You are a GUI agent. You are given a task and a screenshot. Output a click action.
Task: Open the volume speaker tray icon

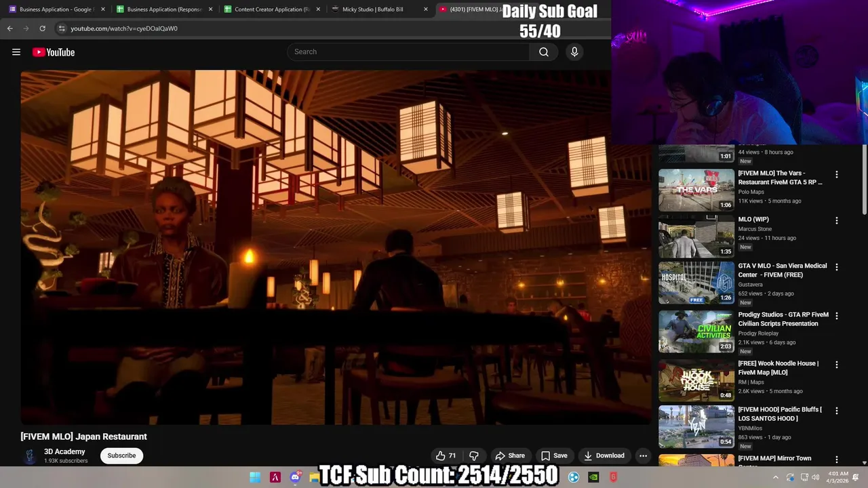(816, 477)
